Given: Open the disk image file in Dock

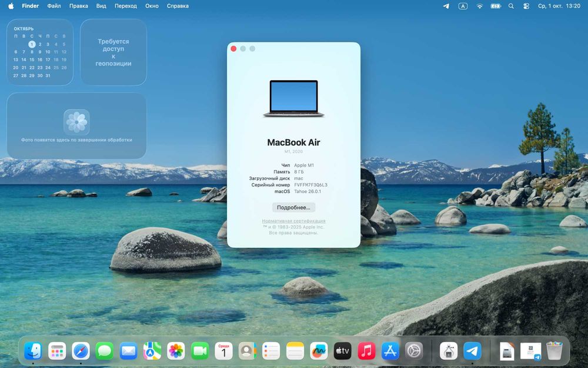Looking at the screenshot, I should 507,351.
